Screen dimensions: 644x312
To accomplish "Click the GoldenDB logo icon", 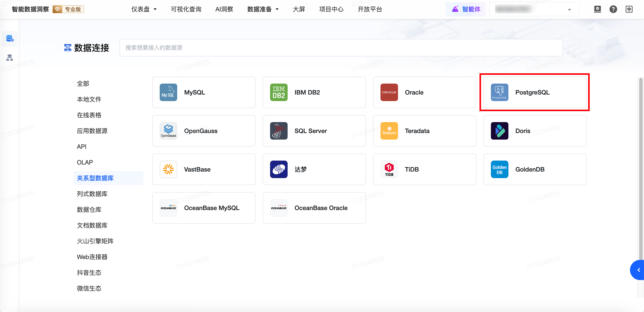I will click(x=499, y=169).
